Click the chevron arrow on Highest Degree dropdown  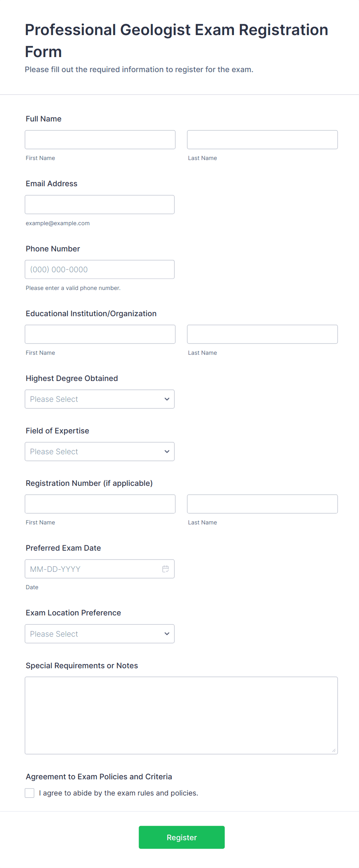pyautogui.click(x=167, y=399)
